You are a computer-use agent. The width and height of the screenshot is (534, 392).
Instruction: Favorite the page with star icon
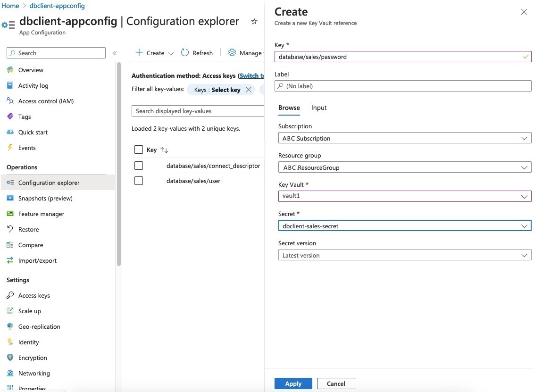pyautogui.click(x=254, y=21)
